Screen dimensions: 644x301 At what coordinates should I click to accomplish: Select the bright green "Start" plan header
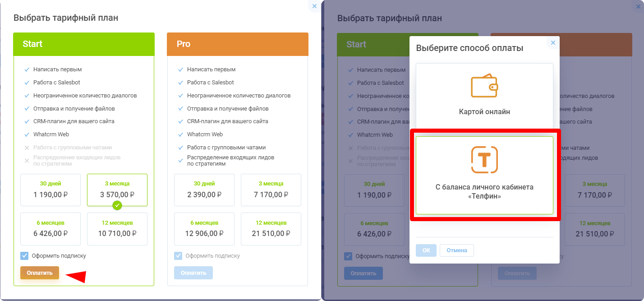[84, 44]
